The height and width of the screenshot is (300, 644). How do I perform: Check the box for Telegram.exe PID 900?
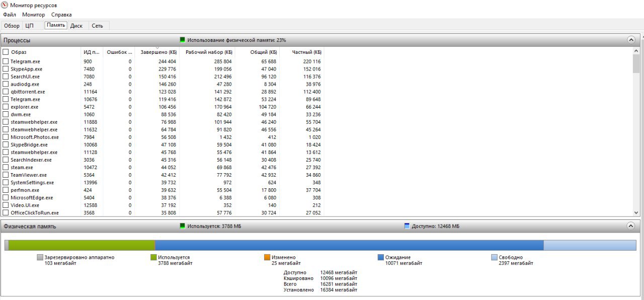pos(6,61)
